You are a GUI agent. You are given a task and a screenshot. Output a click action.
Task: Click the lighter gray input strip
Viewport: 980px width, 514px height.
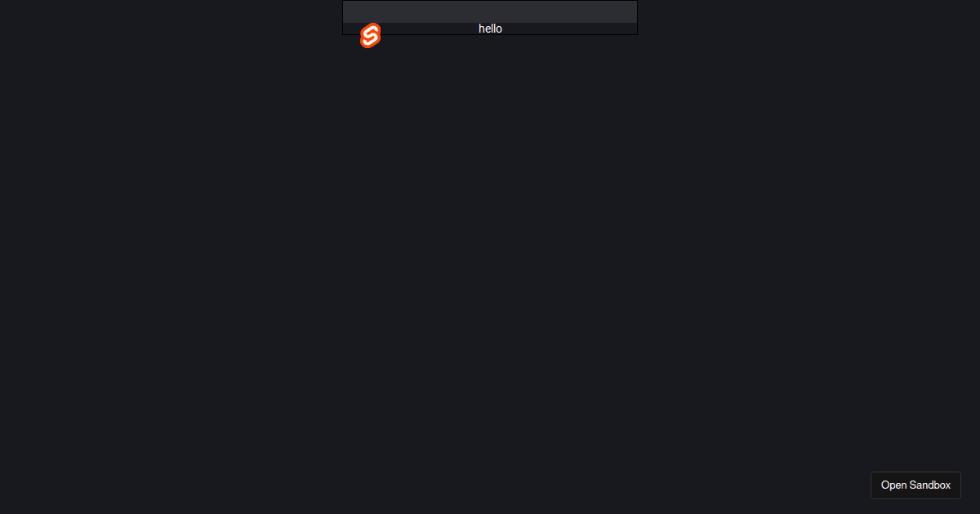coord(490,11)
